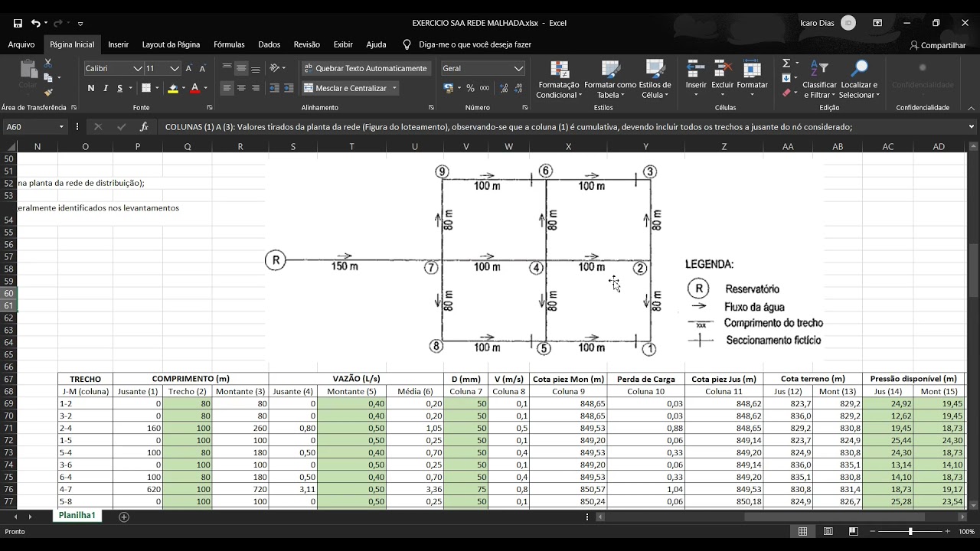Insert cells using the Inserir icon
980x551 pixels.
click(x=696, y=75)
